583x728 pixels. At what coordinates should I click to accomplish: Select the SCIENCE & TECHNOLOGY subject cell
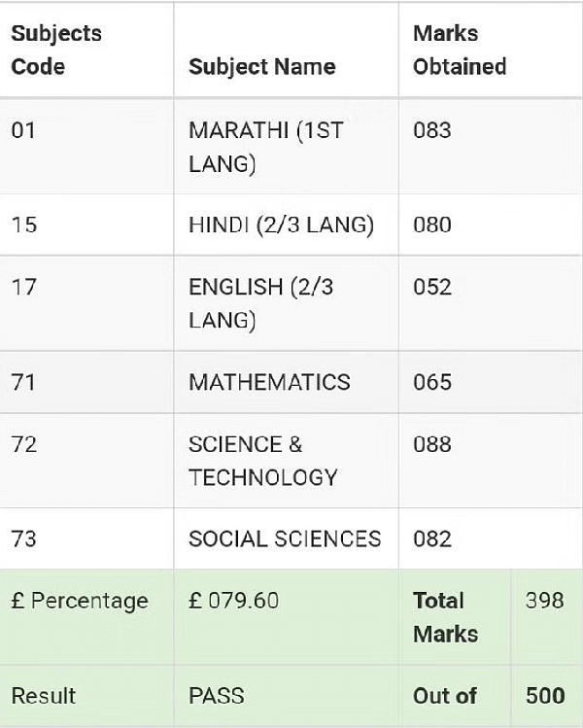click(x=262, y=461)
